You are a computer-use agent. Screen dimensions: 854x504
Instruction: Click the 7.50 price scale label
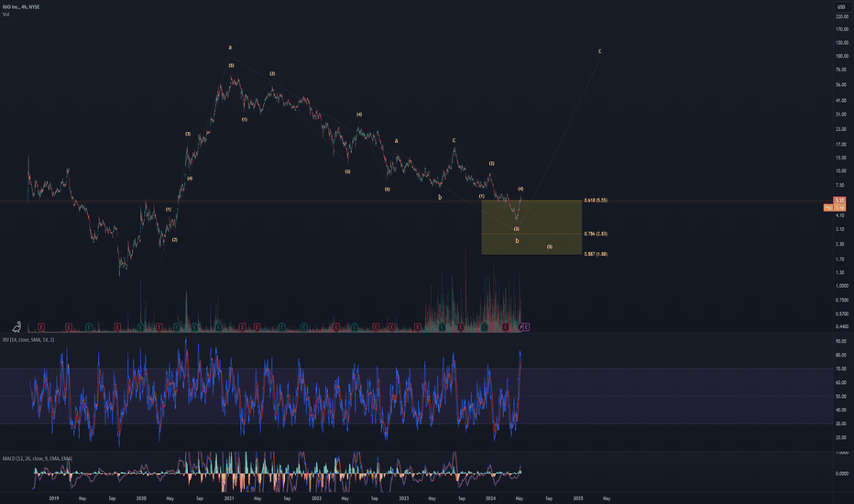click(840, 185)
